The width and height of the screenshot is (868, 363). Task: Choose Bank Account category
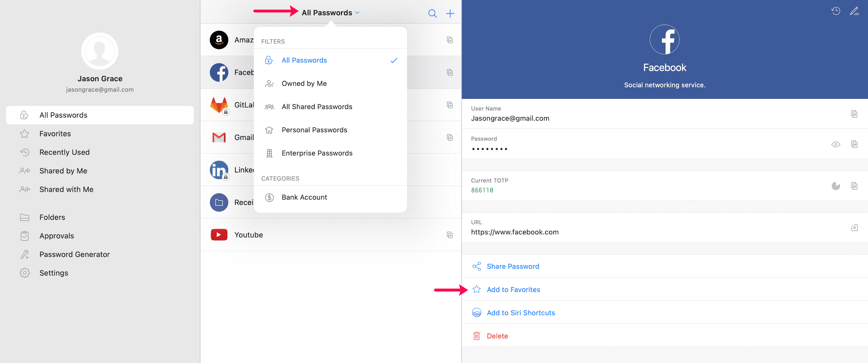tap(330, 197)
